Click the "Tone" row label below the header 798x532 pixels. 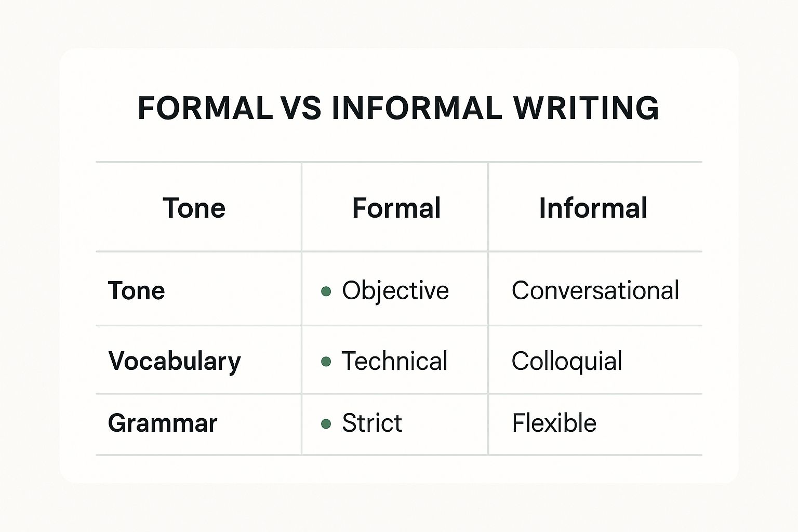coord(136,290)
